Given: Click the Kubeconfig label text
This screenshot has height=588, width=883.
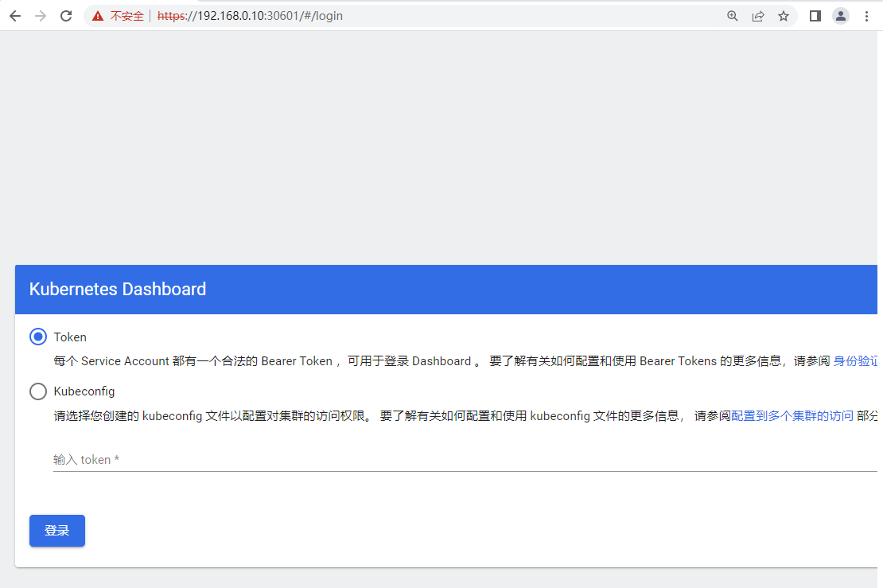Looking at the screenshot, I should click(84, 391).
